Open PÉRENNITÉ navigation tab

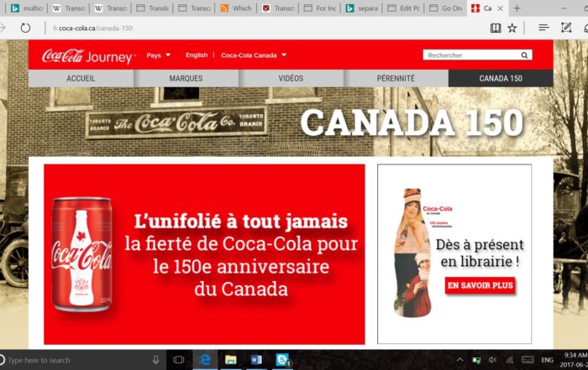[396, 78]
